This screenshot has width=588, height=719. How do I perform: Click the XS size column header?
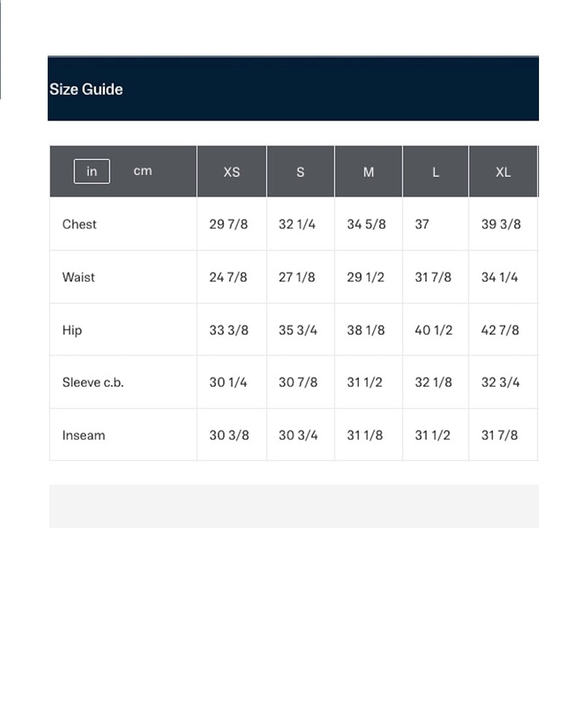[x=231, y=172]
